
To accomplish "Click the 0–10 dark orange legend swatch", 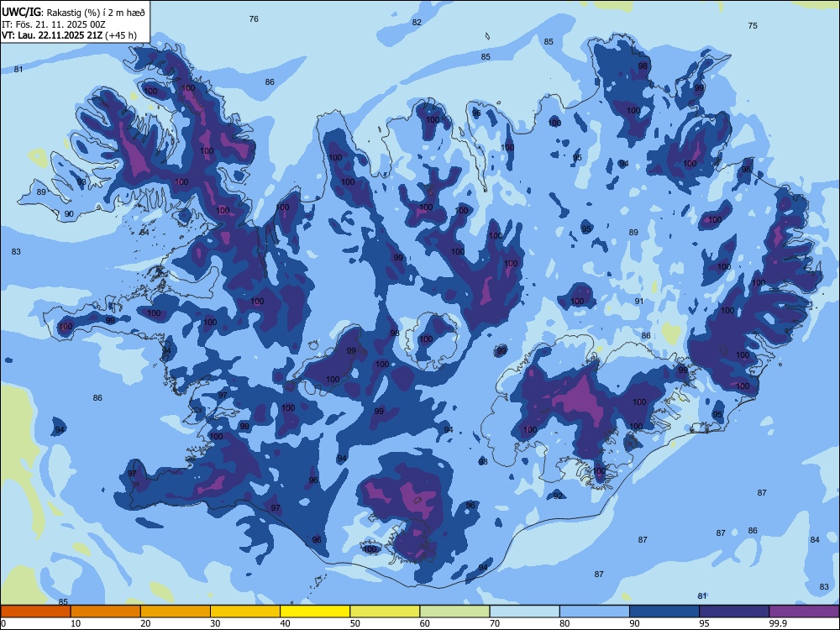I will pos(35,612).
